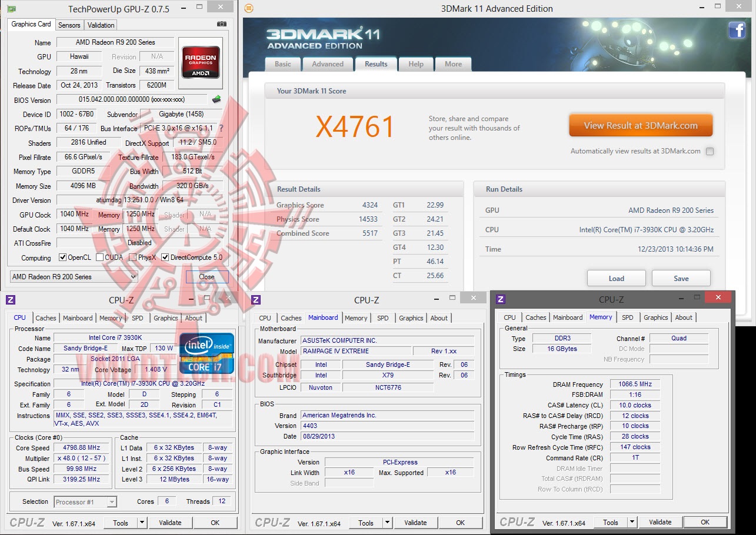
Task: Click Validate in the CPU-Z Mainboard window
Action: click(415, 523)
